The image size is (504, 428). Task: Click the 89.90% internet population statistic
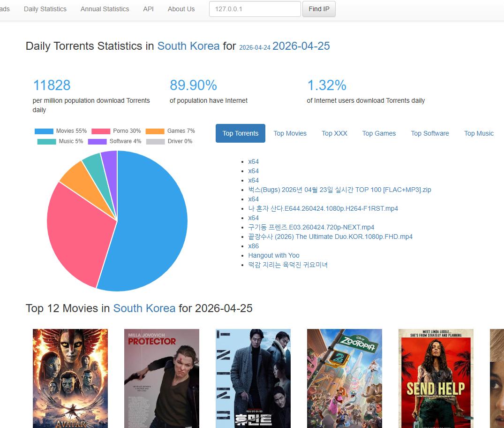click(x=193, y=85)
